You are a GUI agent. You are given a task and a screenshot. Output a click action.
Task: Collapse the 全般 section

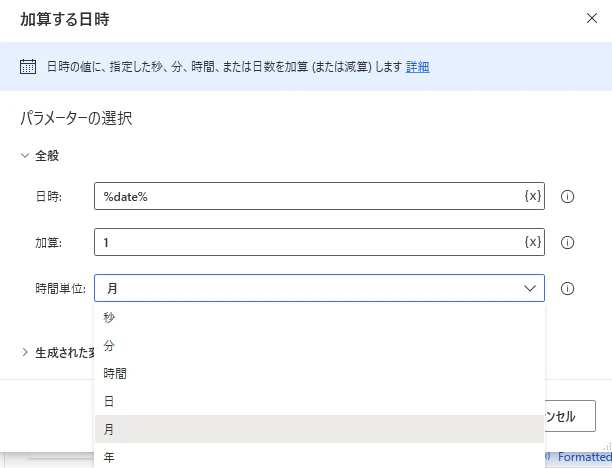pyautogui.click(x=25, y=156)
